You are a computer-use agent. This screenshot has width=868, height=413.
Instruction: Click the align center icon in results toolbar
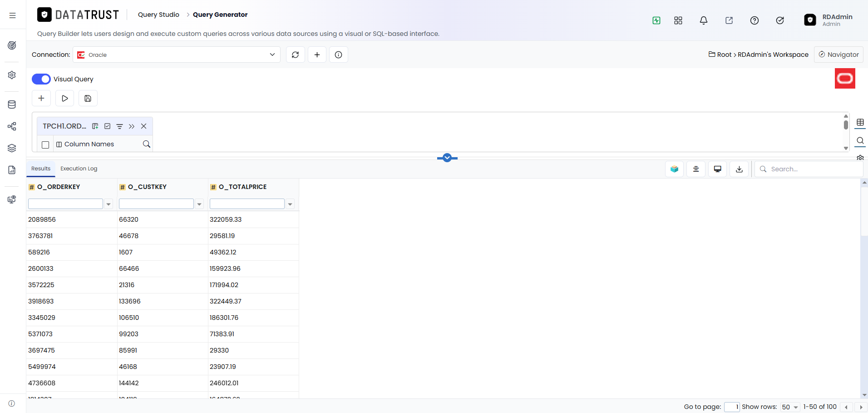(x=696, y=169)
